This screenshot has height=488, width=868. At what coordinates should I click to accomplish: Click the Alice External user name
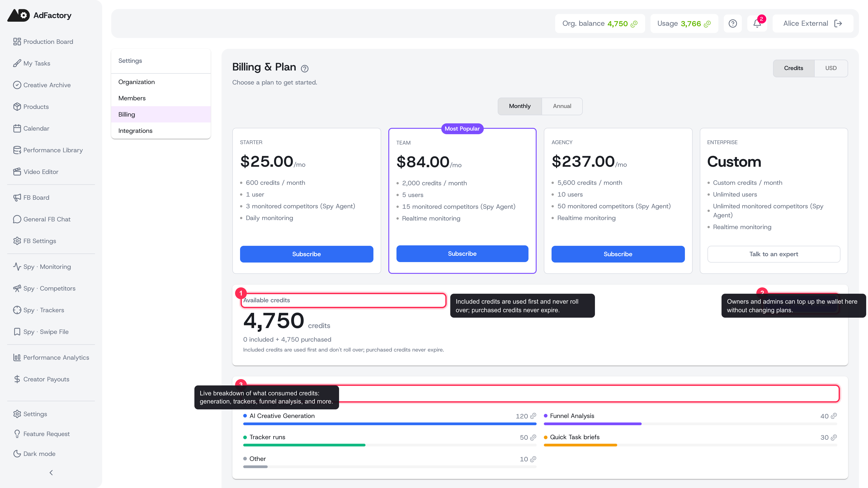(x=805, y=23)
